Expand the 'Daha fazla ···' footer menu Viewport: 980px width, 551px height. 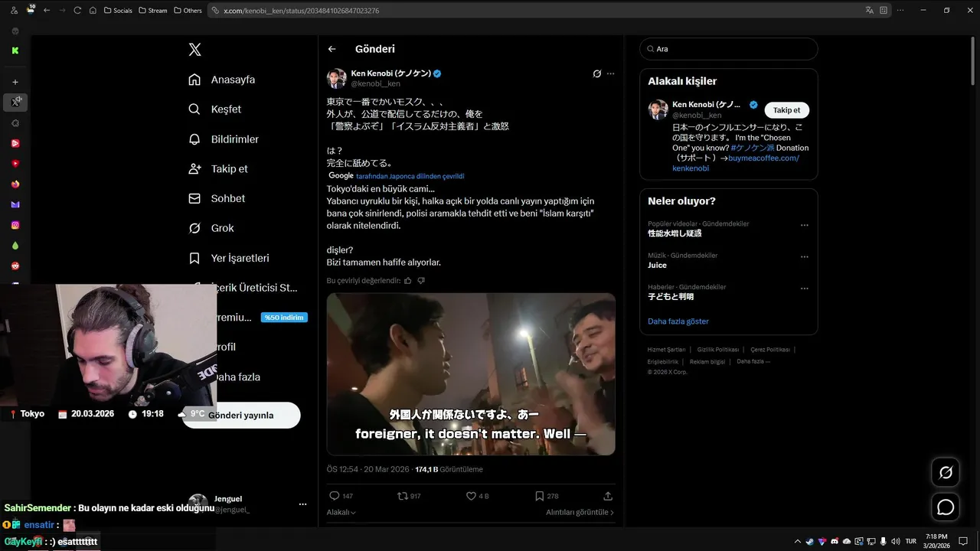[x=753, y=361]
